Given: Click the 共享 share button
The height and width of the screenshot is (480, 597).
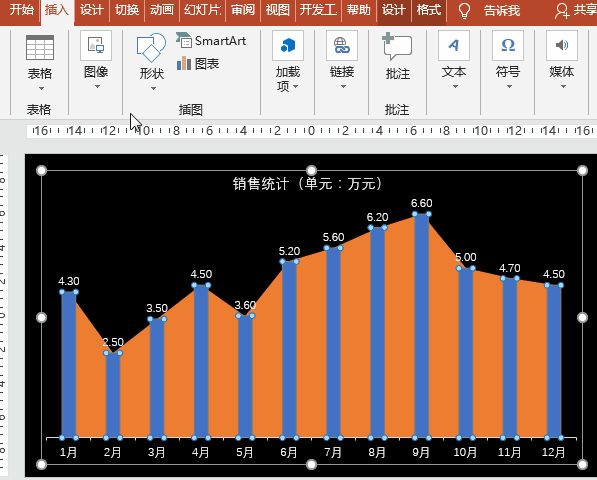Looking at the screenshot, I should pyautogui.click(x=575, y=11).
